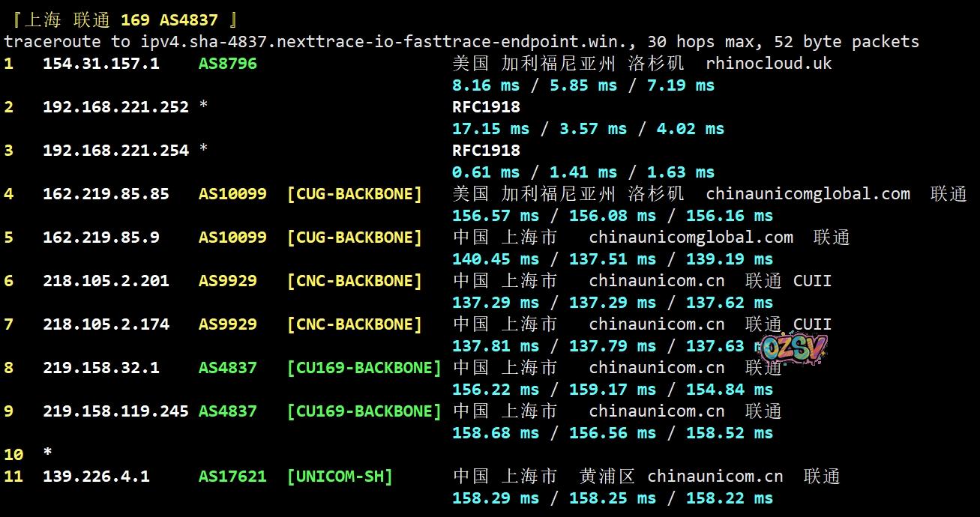Select IP address 218.105.2.201
Viewport: 980px width, 517px height.
tap(106, 281)
